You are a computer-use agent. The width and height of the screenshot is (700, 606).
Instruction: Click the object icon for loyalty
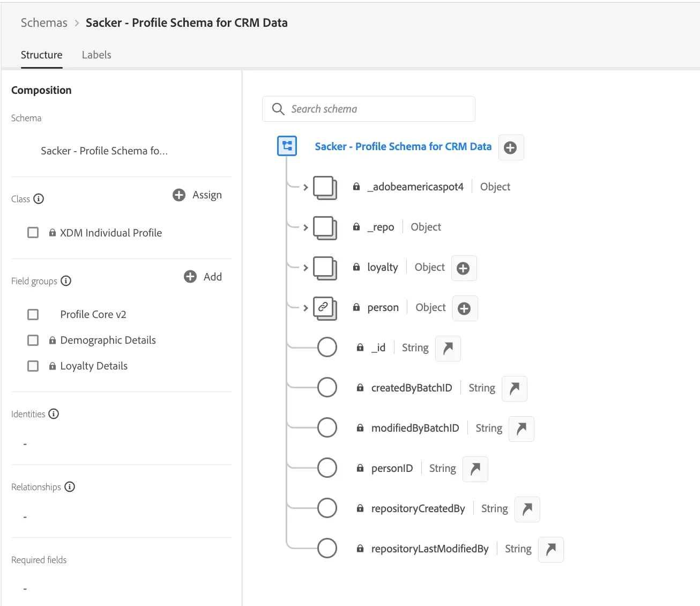(325, 268)
